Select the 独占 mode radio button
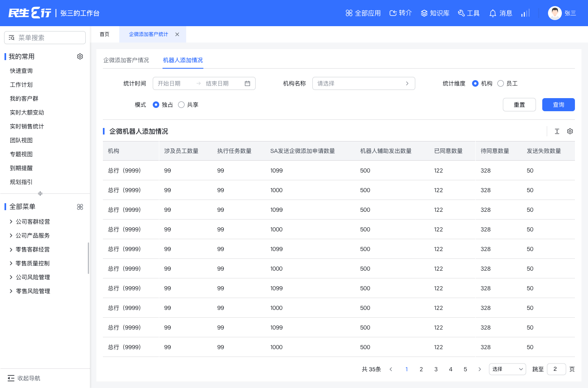The image size is (588, 388). click(x=156, y=105)
